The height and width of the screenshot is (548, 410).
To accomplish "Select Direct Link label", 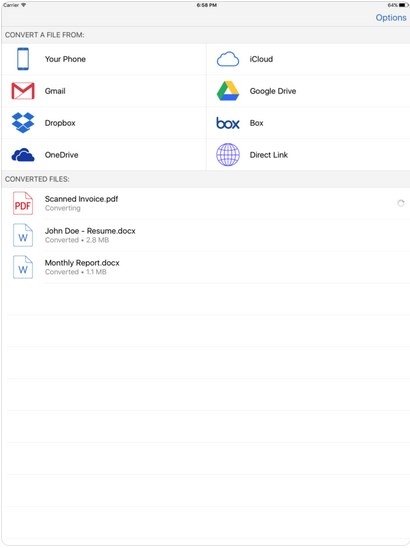I will (269, 155).
